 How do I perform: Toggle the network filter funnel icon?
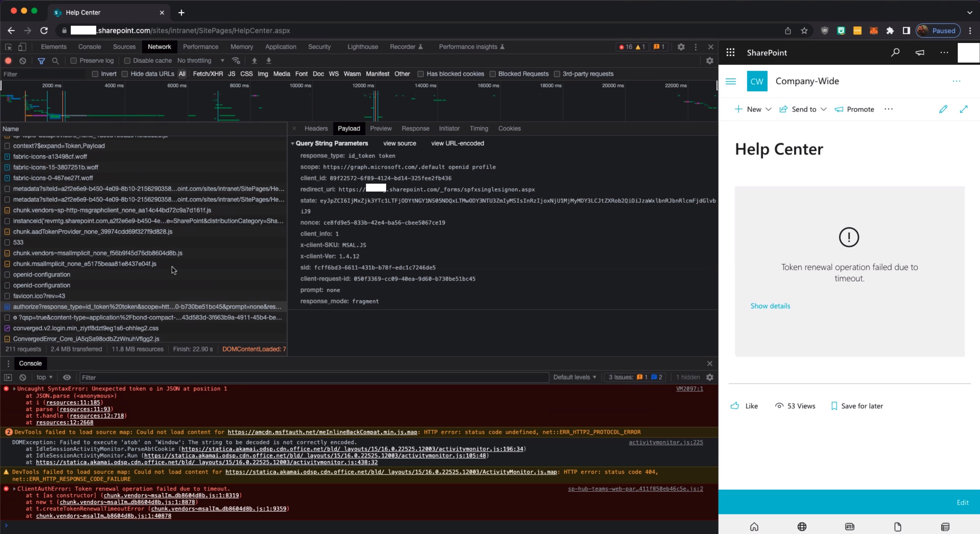(41, 61)
